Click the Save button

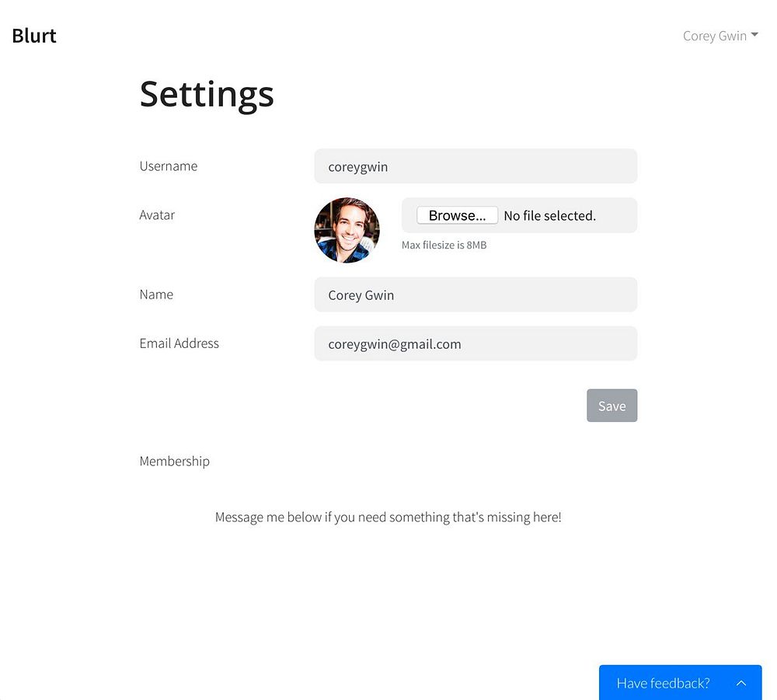[x=612, y=406]
